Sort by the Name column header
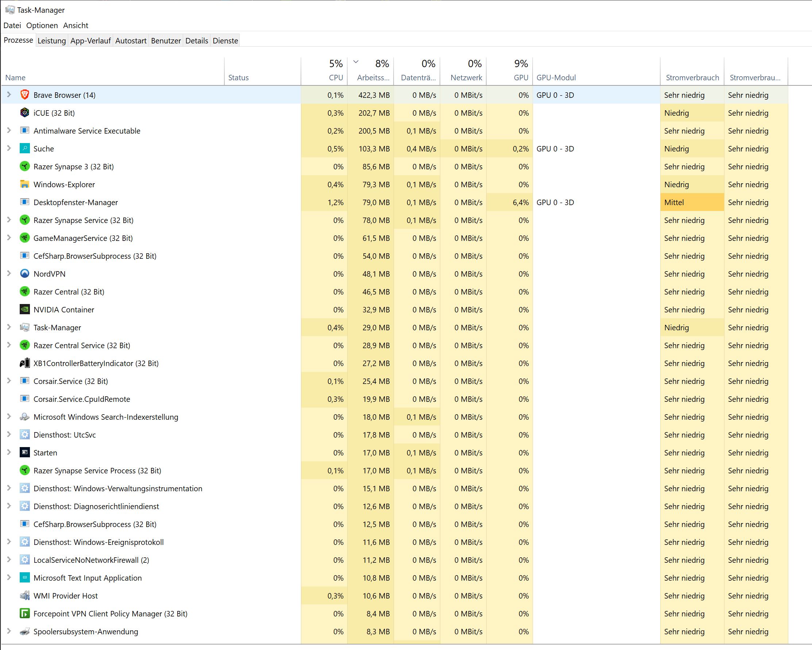This screenshot has width=812, height=650. [15, 77]
